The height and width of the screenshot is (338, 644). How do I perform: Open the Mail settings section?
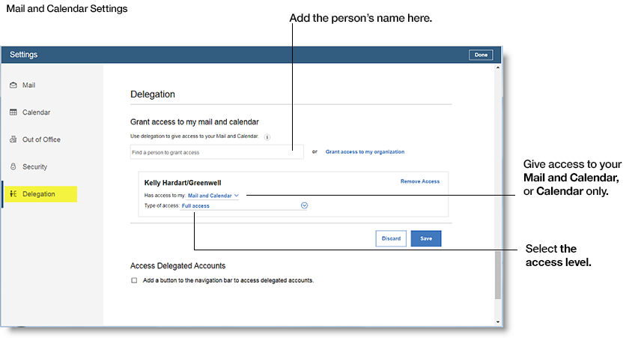point(28,85)
